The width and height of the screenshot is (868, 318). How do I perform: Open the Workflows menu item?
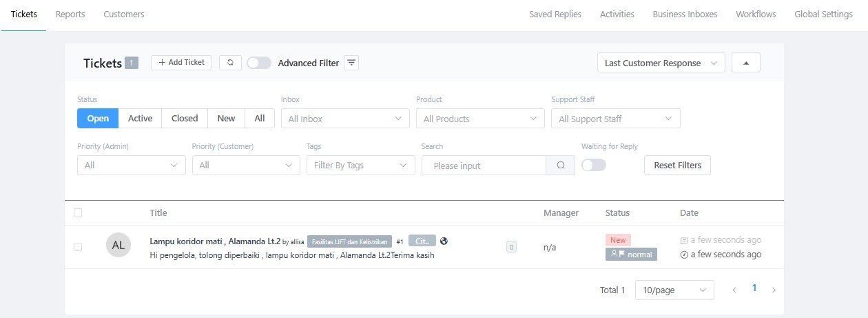click(x=755, y=14)
